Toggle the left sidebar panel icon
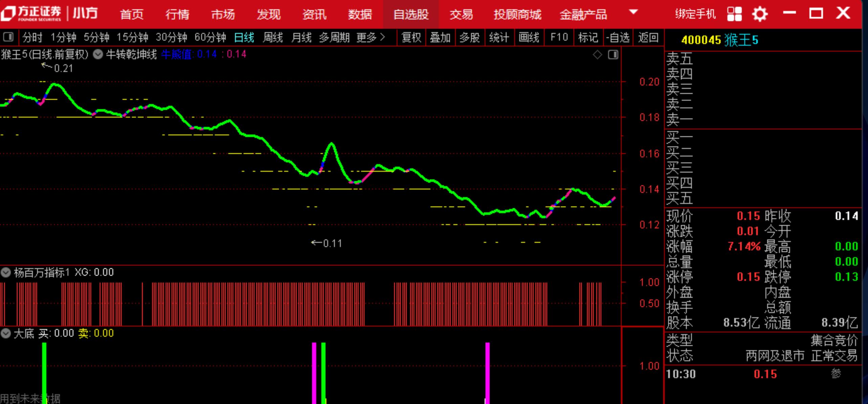The width and height of the screenshot is (868, 404). coord(8,37)
